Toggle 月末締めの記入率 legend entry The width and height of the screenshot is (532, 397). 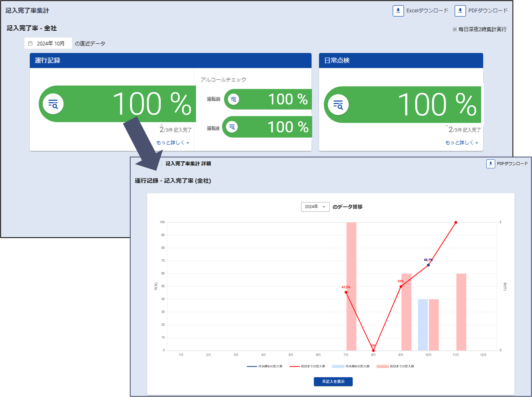click(265, 366)
